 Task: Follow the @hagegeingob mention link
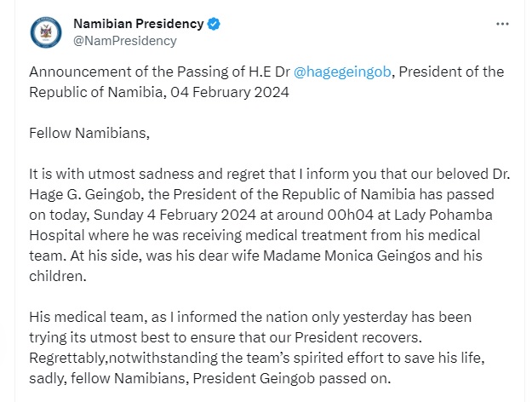342,72
